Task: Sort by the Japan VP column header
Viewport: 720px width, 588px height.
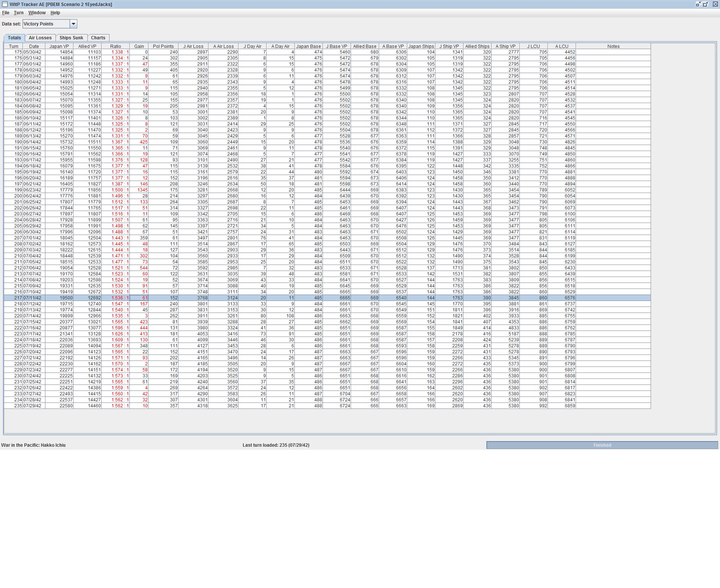Action: click(59, 46)
